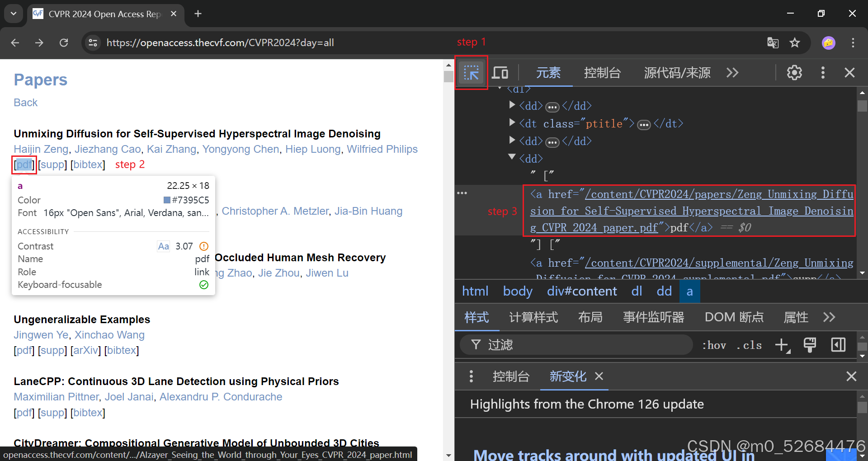Viewport: 868px width, 461px height.
Task: Expand the first dd node
Action: click(512, 105)
